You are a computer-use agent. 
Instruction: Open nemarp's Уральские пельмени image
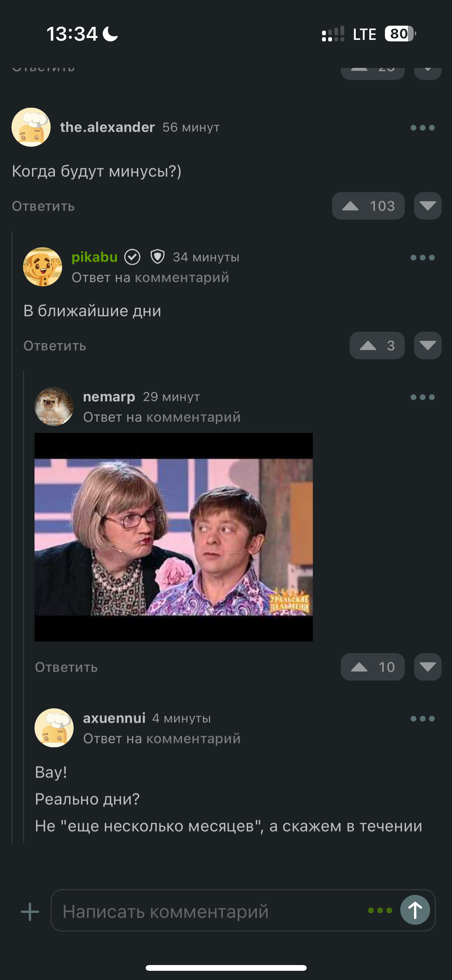[174, 537]
